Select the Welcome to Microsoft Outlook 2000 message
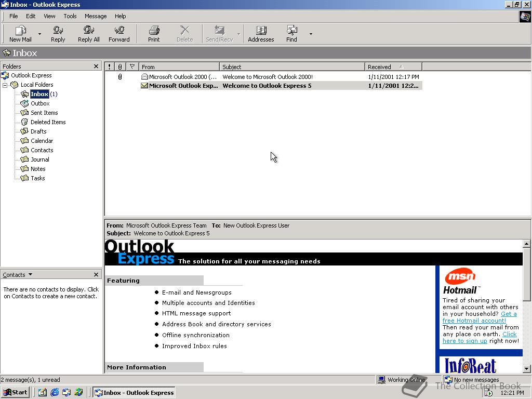 point(263,77)
